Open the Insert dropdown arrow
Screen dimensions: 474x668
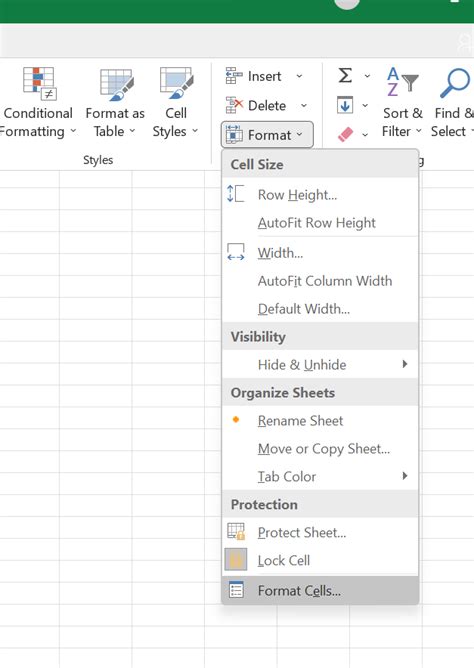pyautogui.click(x=299, y=76)
